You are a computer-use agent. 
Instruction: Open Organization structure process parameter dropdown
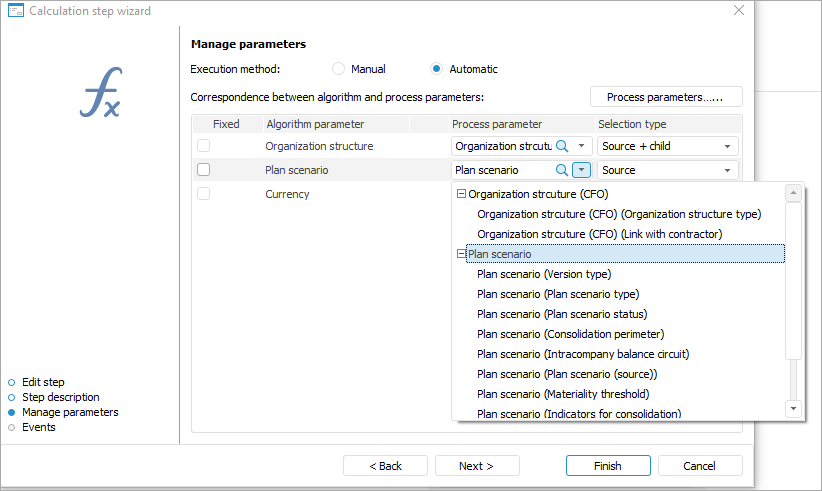point(581,146)
